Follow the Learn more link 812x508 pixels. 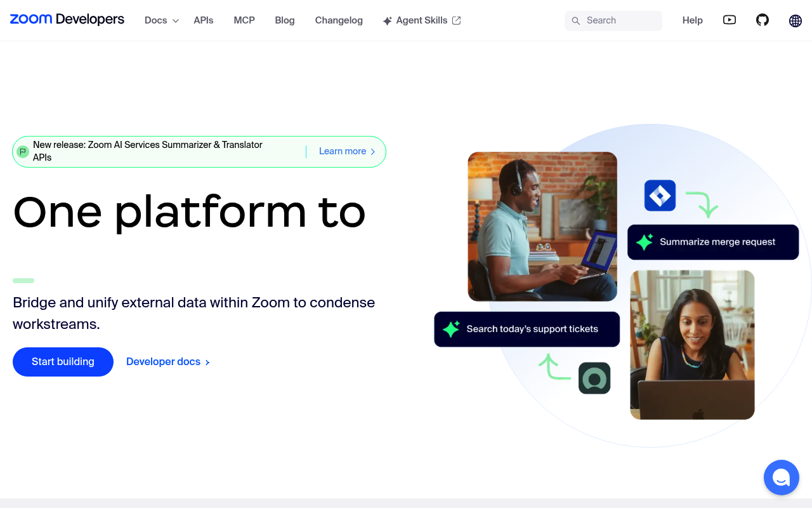click(348, 152)
